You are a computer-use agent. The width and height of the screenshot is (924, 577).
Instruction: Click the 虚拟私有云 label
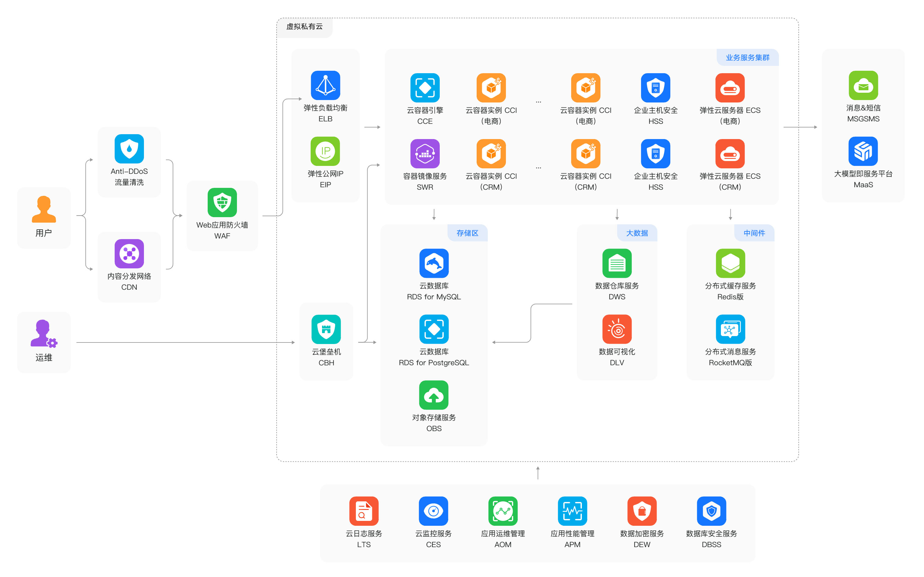coord(304,26)
